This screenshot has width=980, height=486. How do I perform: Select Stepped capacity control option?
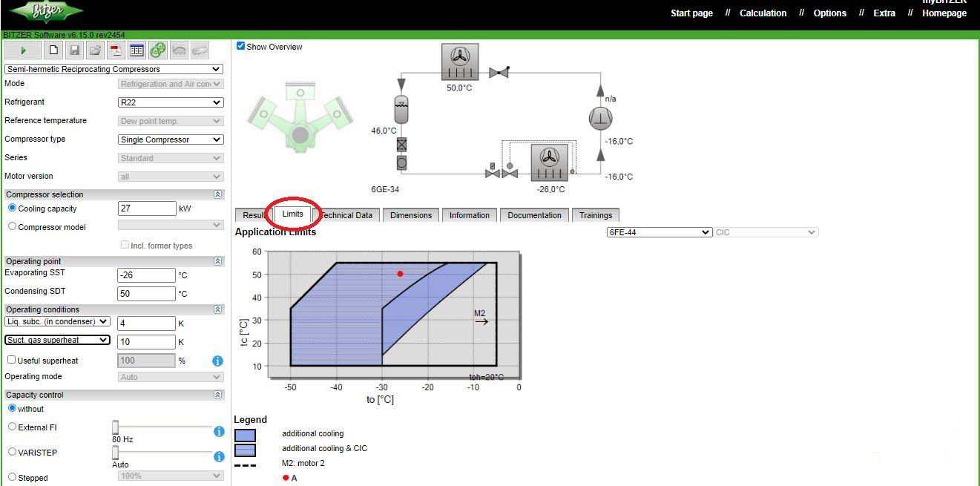[x=12, y=477]
